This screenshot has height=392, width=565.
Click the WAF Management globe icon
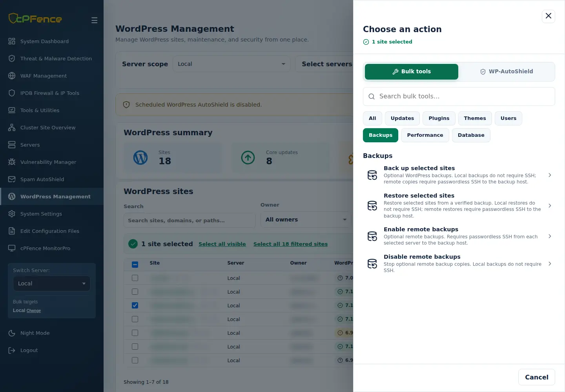[12, 76]
